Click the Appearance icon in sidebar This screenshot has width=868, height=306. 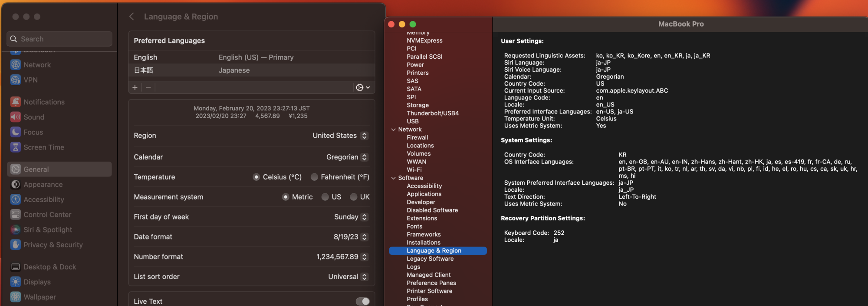pos(16,184)
